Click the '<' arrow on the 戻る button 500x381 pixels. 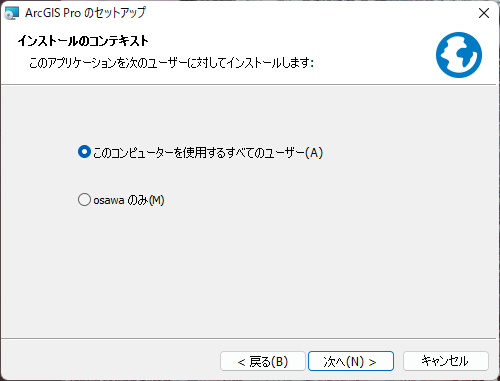(x=241, y=362)
